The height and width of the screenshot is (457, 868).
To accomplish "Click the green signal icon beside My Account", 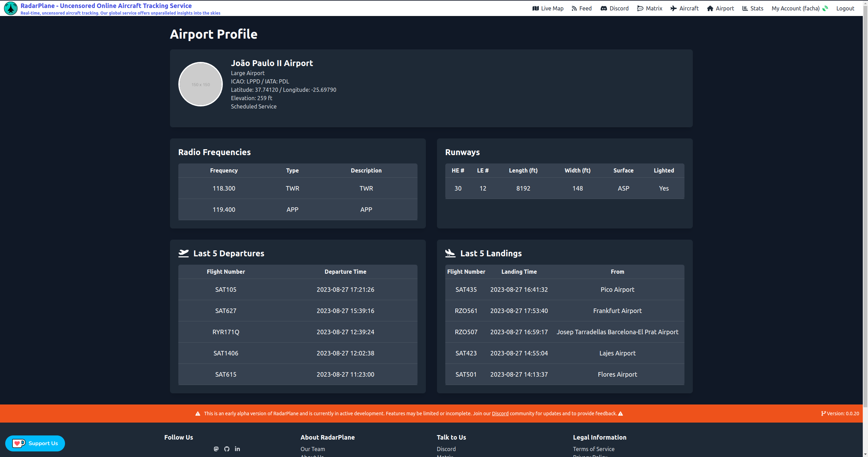I will tap(826, 8).
